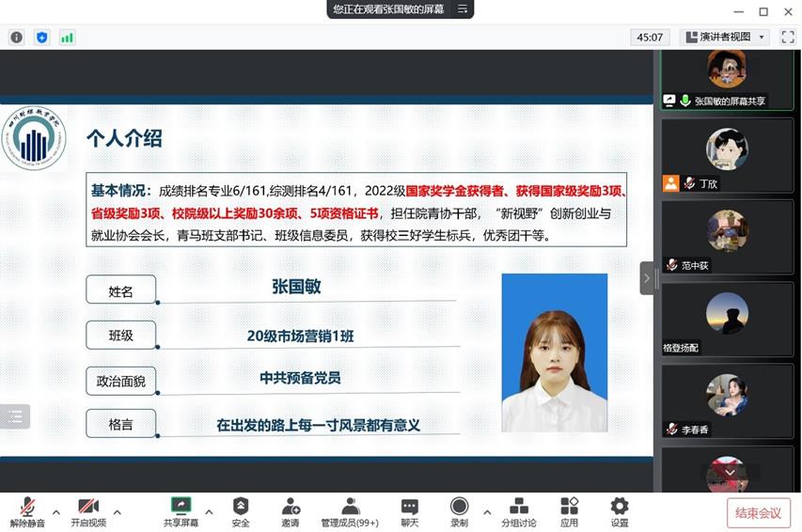
Task: Click End Meeting (结束会议) button
Action: pyautogui.click(x=758, y=513)
